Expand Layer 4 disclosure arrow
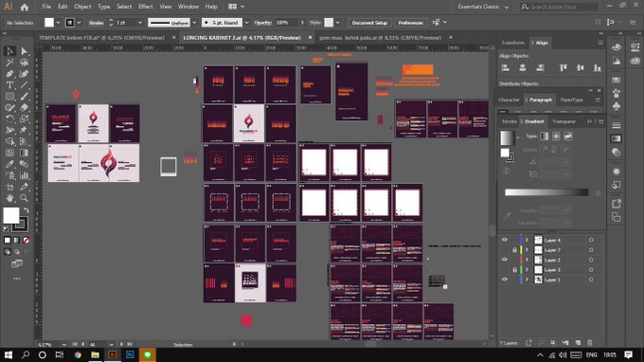Screen dimensions: 644x362 coord(527,240)
